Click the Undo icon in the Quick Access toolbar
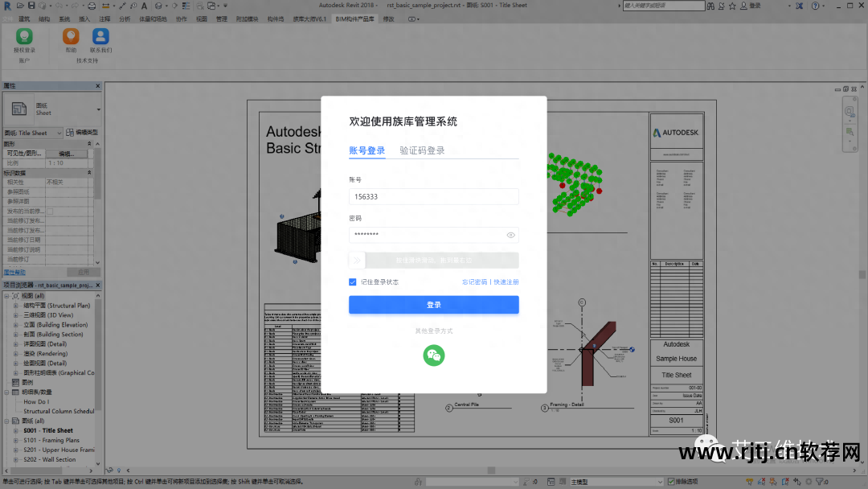868x489 pixels. coord(57,6)
